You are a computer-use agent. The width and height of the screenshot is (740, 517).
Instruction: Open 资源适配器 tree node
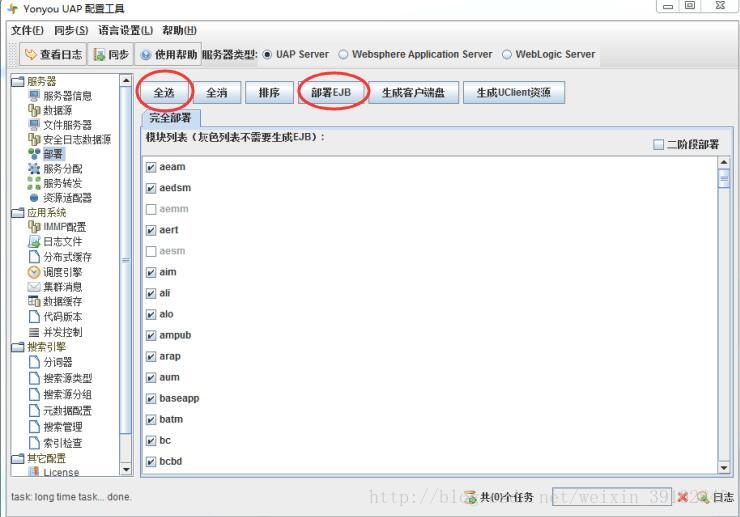[60, 198]
